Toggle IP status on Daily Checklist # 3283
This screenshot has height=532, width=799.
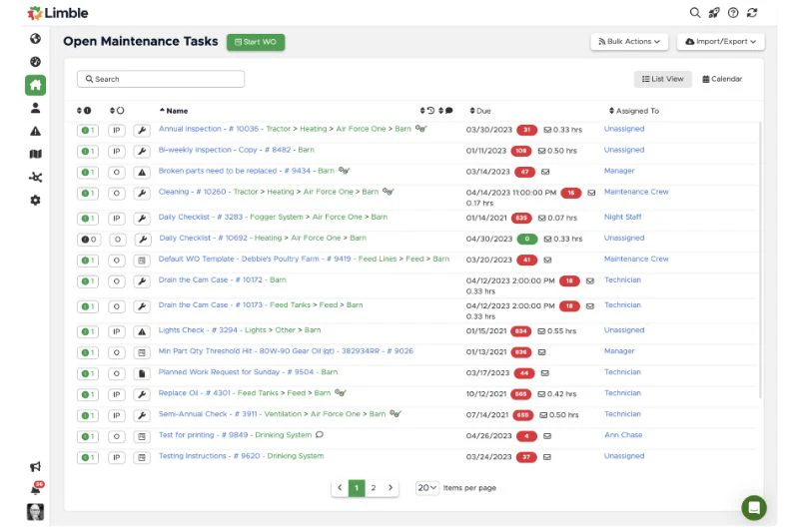[117, 219]
